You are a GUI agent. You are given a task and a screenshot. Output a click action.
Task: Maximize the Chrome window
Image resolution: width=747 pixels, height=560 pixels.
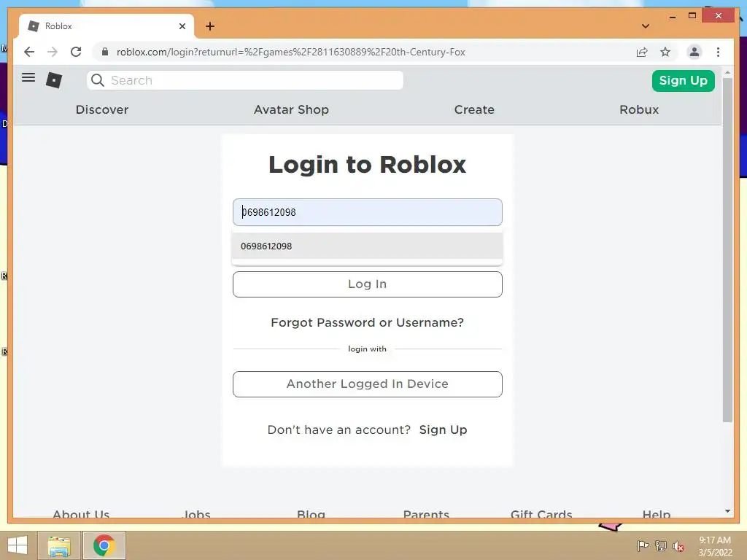pos(692,16)
